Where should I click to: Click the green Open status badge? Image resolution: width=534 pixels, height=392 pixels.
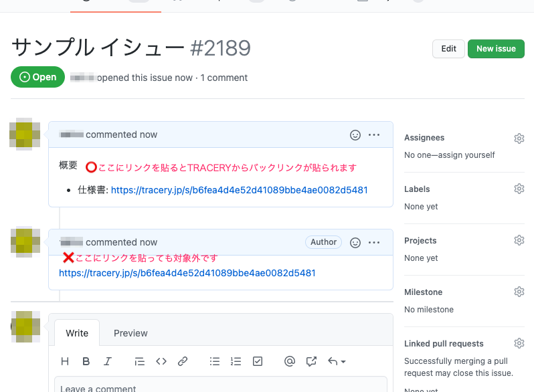point(37,77)
